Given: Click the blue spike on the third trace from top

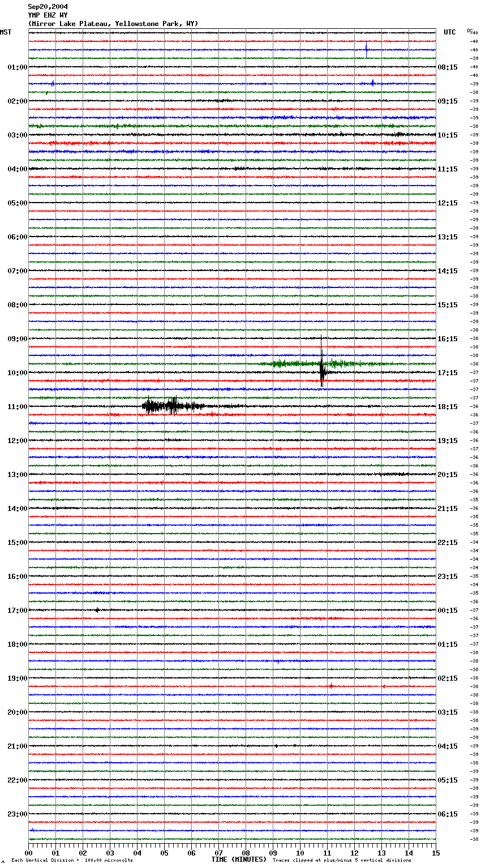Looking at the screenshot, I should coord(366,50).
